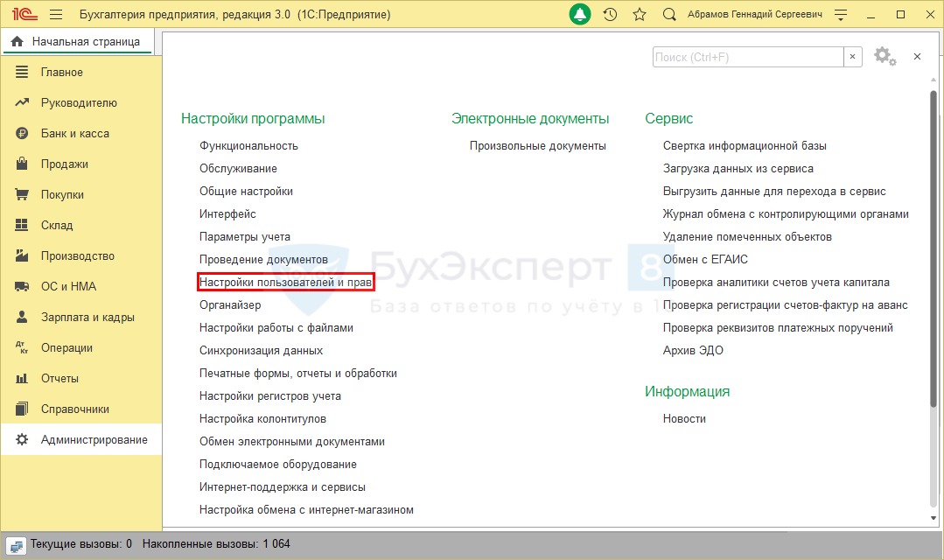
Task: Click in the Поиск search field
Action: (x=747, y=57)
